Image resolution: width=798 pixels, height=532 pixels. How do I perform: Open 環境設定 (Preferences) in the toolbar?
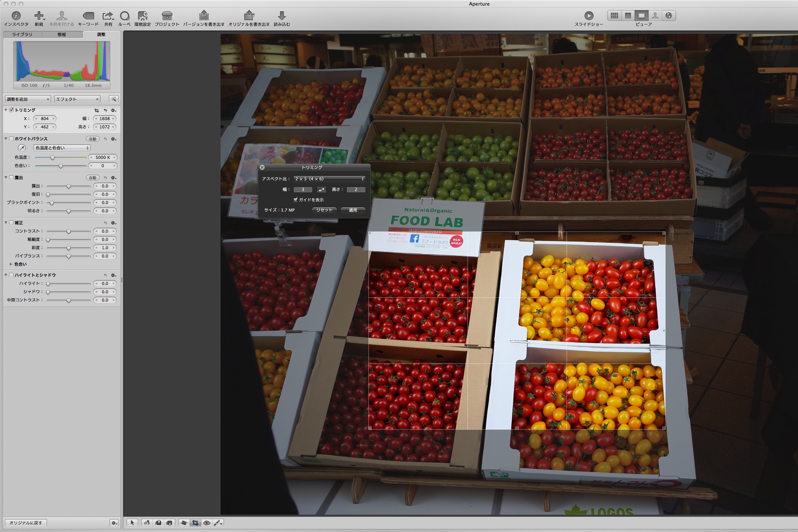(x=142, y=16)
